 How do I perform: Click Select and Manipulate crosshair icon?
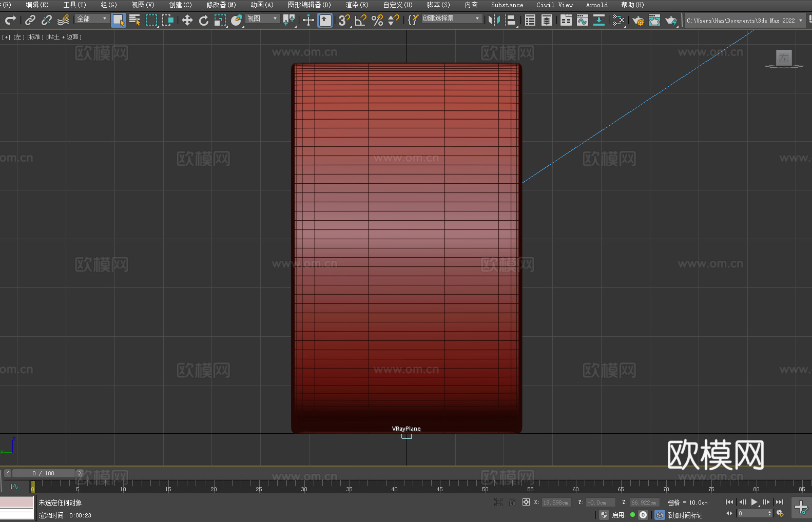(x=308, y=20)
